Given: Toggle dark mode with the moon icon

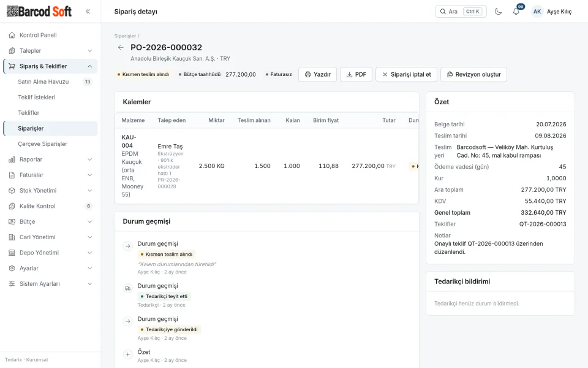Looking at the screenshot, I should click(x=498, y=11).
